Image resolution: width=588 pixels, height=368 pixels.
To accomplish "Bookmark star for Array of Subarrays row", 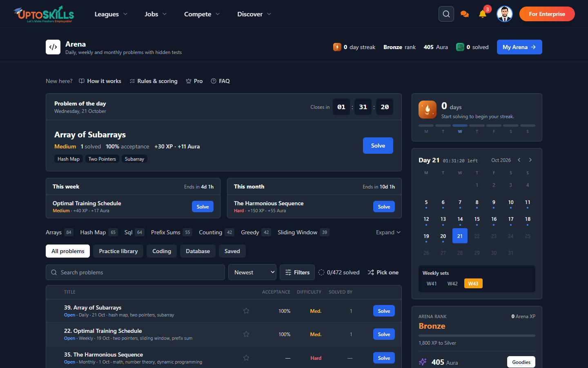I will coord(246,311).
